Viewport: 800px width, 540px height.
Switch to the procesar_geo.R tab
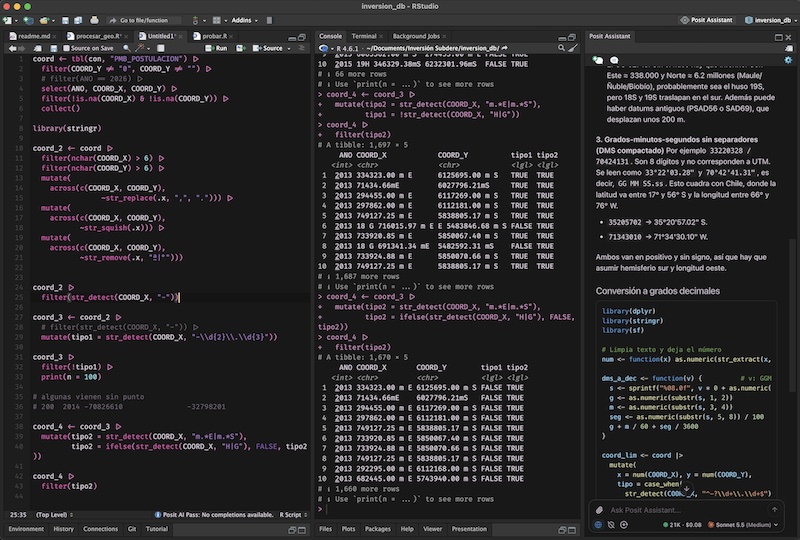tap(99, 36)
